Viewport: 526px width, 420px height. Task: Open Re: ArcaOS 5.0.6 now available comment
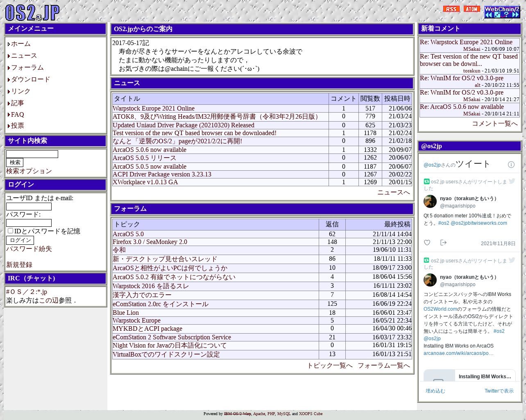coord(462,107)
